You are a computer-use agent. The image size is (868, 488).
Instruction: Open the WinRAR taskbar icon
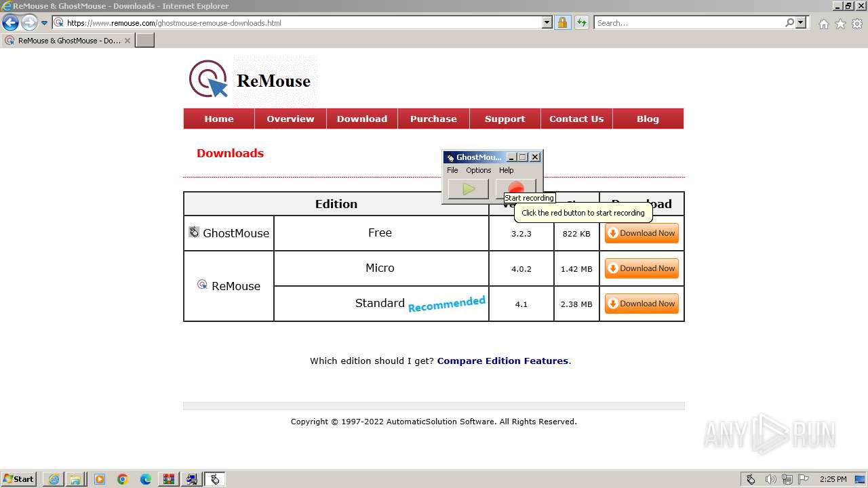[169, 479]
